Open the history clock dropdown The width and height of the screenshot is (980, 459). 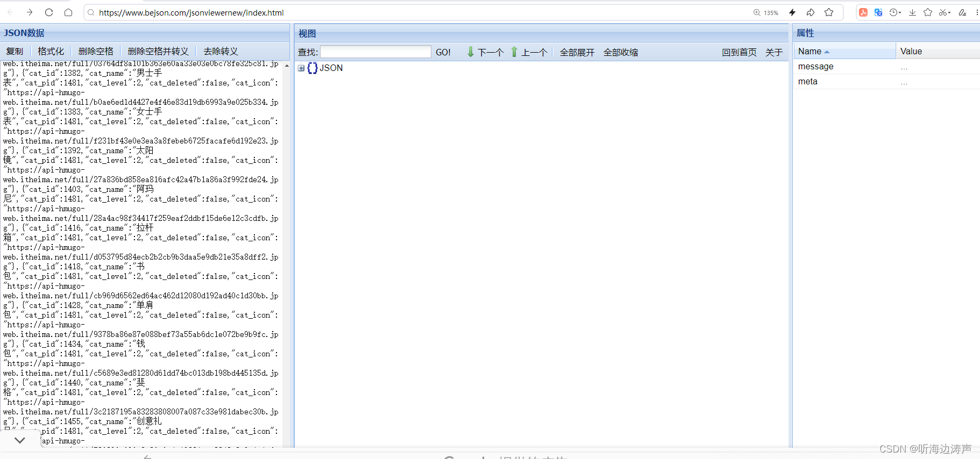click(x=895, y=12)
